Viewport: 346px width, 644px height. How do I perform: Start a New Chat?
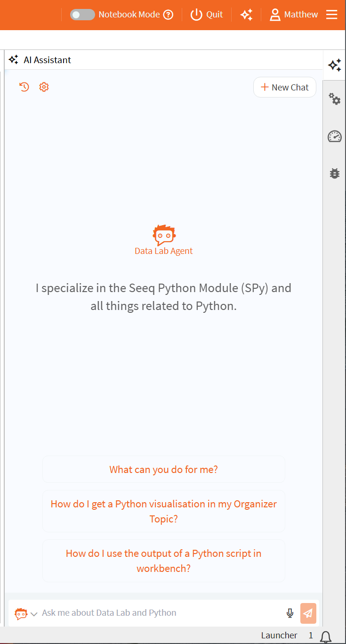click(284, 87)
